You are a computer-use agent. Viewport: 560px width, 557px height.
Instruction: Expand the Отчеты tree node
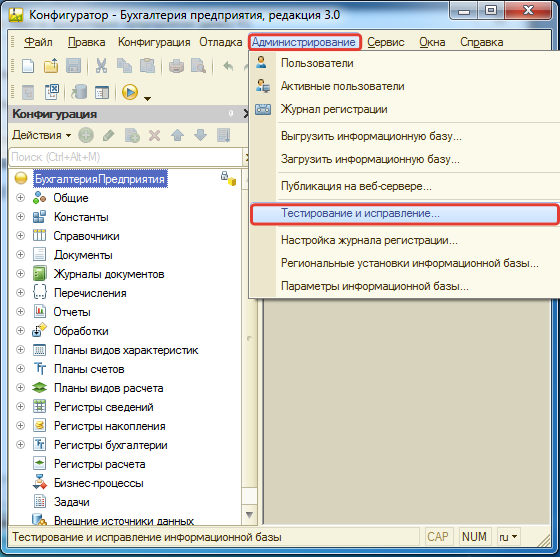[20, 311]
